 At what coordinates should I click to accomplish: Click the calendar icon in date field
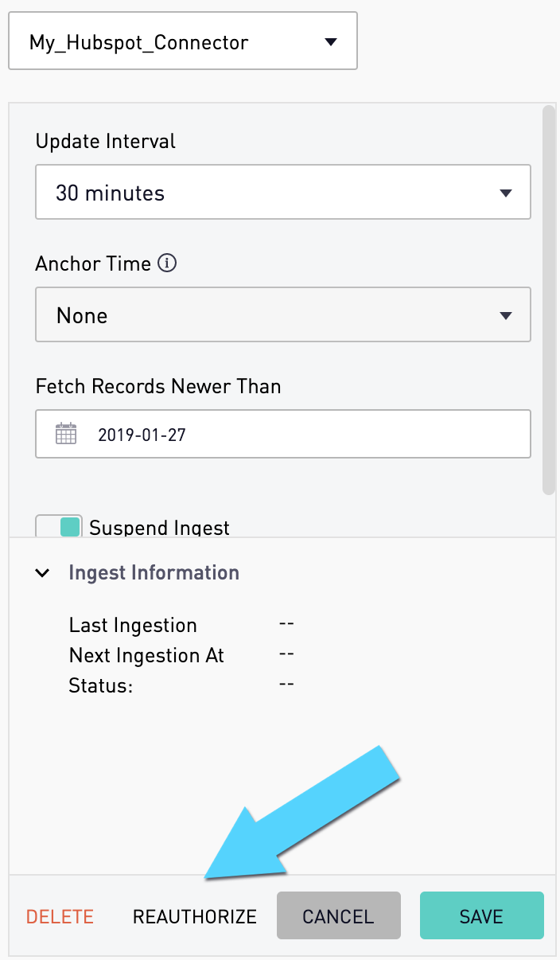coord(66,434)
